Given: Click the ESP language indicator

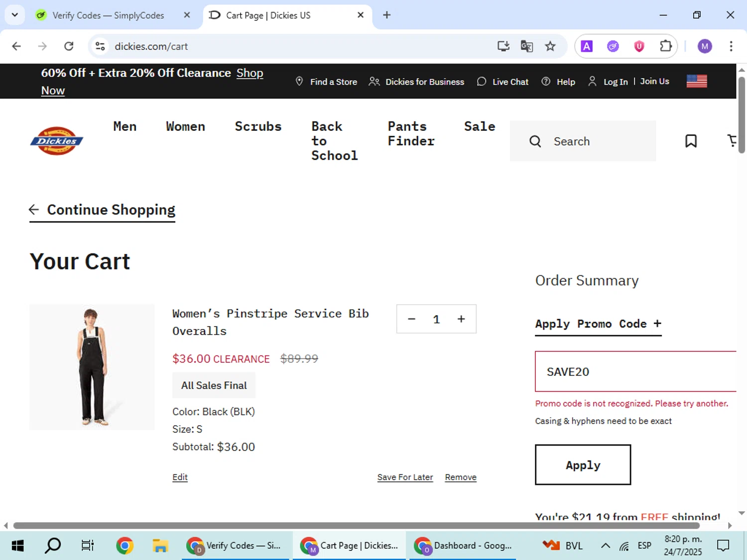Looking at the screenshot, I should 644,546.
